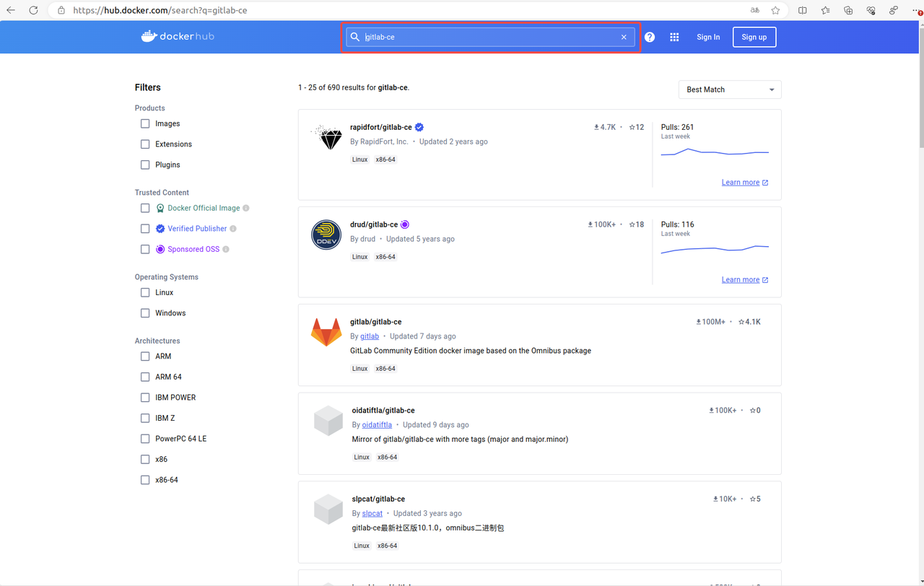Click info icon next to Docker Official Image
Viewport: 924px width, 586px height.
[246, 208]
